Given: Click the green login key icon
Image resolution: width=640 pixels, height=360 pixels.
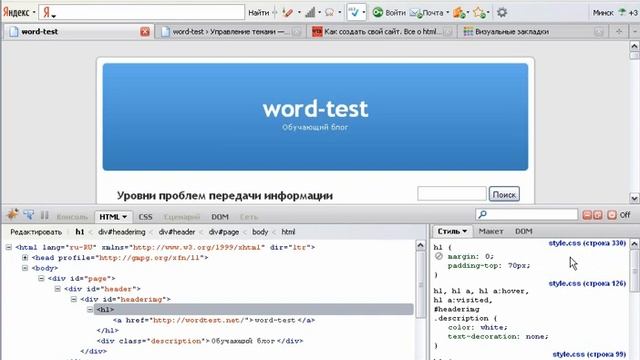Looking at the screenshot, I should tap(378, 13).
